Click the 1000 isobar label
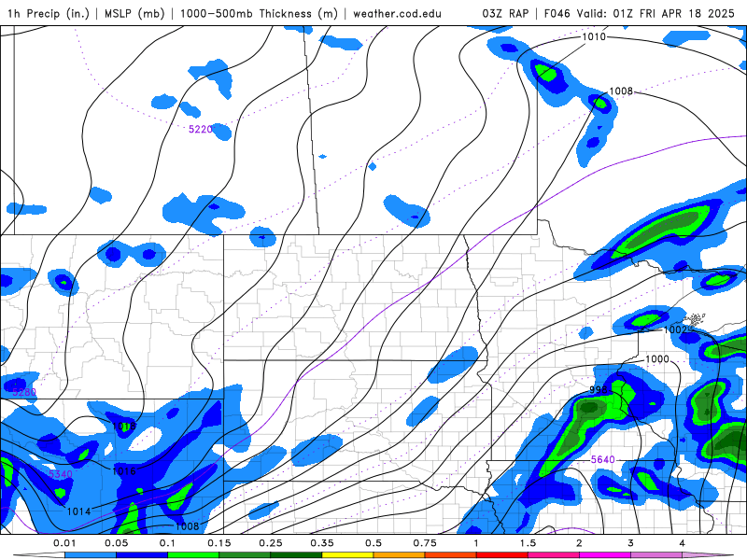 coord(657,359)
